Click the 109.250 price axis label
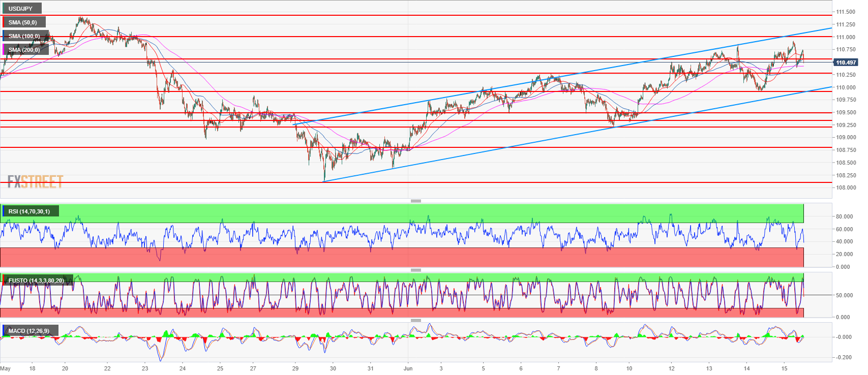868x375 pixels. [x=846, y=125]
